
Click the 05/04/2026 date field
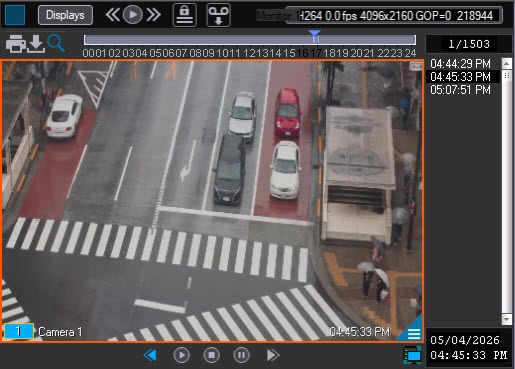coord(465,340)
